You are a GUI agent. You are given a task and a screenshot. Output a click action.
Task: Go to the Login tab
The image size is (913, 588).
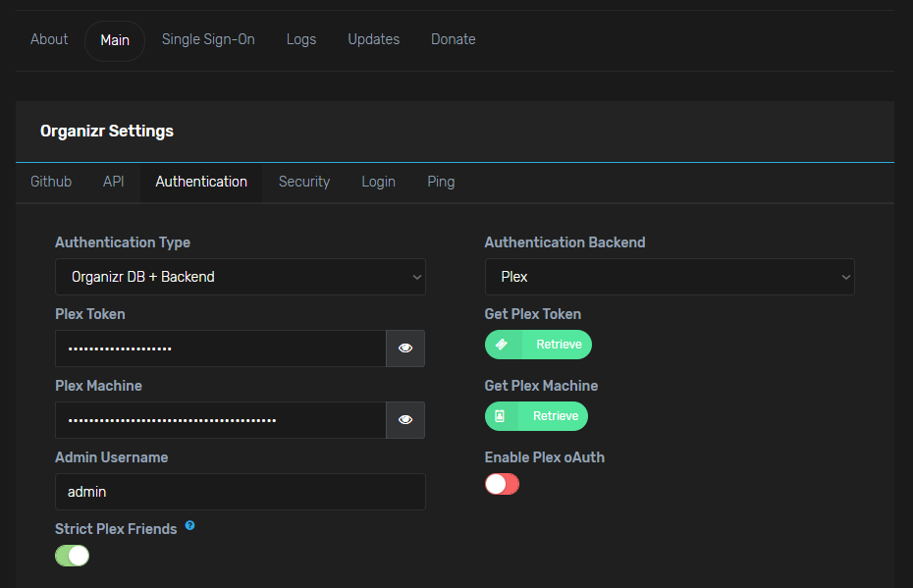(x=378, y=182)
